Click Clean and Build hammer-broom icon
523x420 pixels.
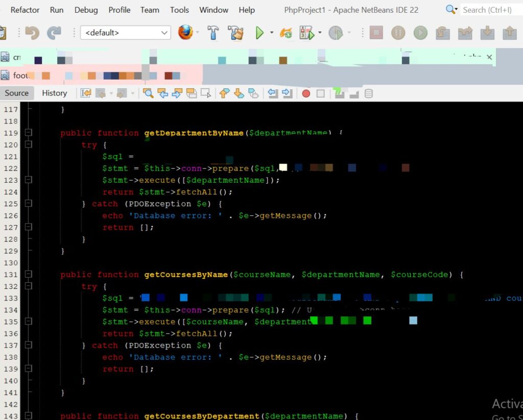pos(236,33)
